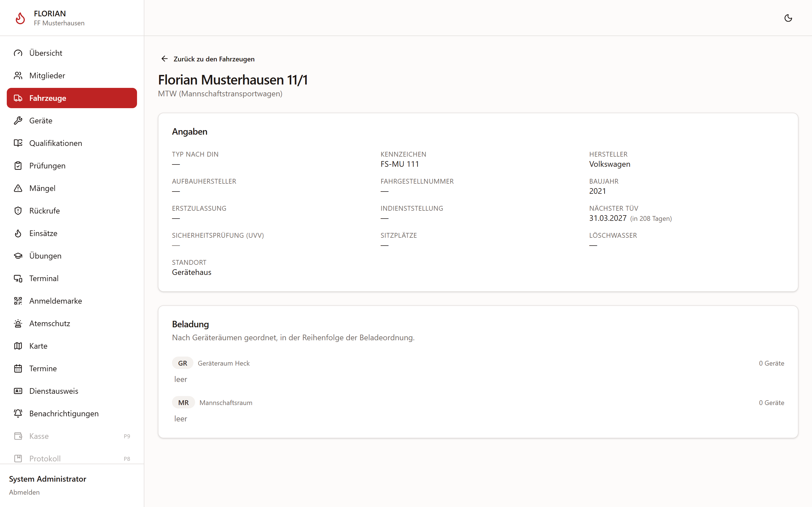Screen dimensions: 812x507
Task: Click the Rückrufe shield icon
Action: (18, 211)
